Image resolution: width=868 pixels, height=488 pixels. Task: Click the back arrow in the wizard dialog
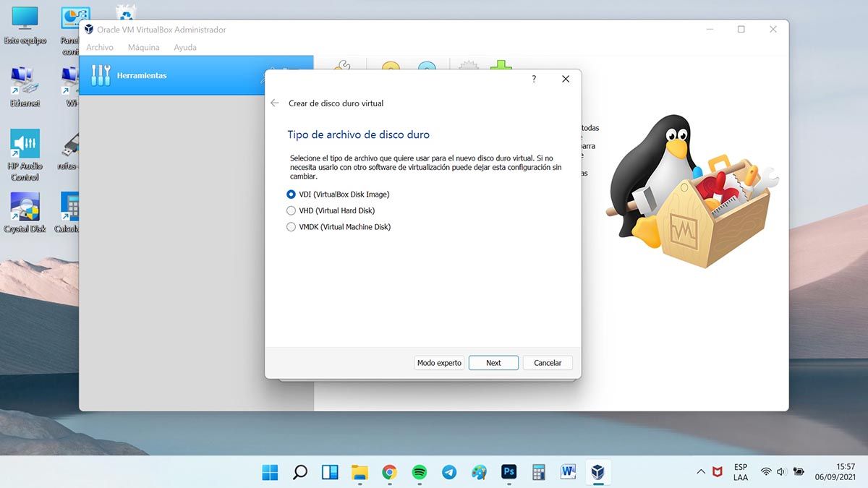[x=275, y=103]
